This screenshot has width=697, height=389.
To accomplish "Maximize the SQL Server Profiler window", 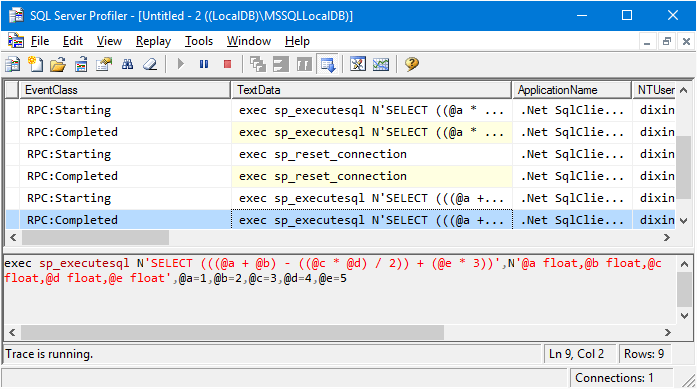I will click(627, 16).
